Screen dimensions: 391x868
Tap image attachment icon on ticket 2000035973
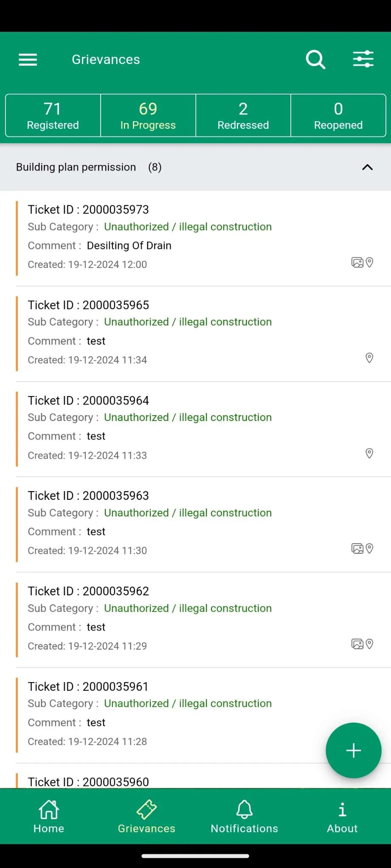click(x=357, y=263)
